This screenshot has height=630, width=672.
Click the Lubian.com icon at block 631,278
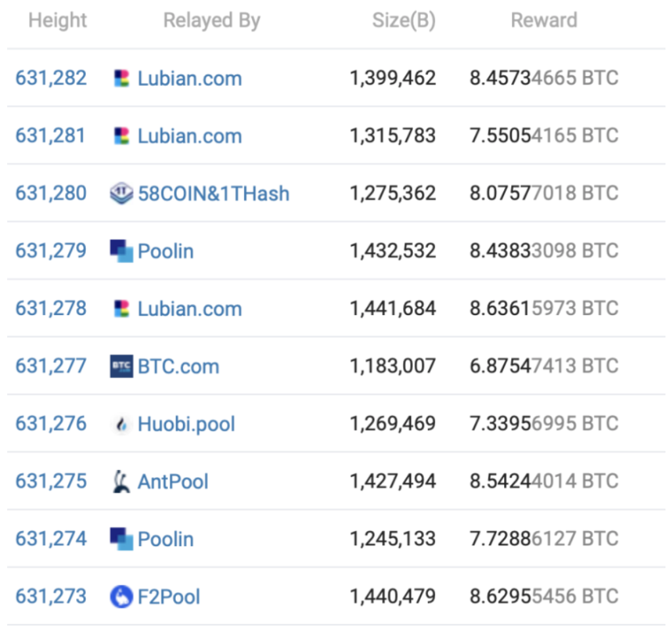tap(121, 308)
